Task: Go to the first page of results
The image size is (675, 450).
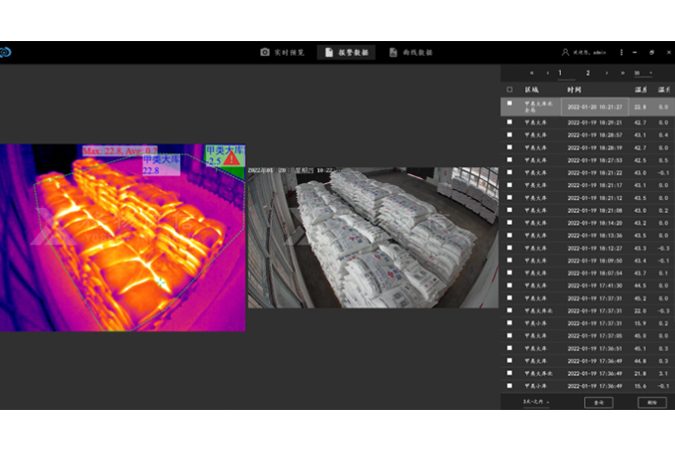Action: tap(531, 73)
